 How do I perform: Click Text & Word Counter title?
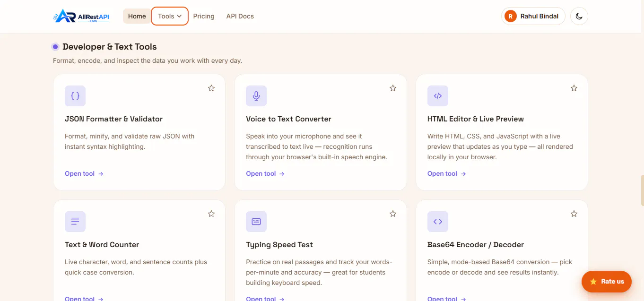[x=102, y=245]
